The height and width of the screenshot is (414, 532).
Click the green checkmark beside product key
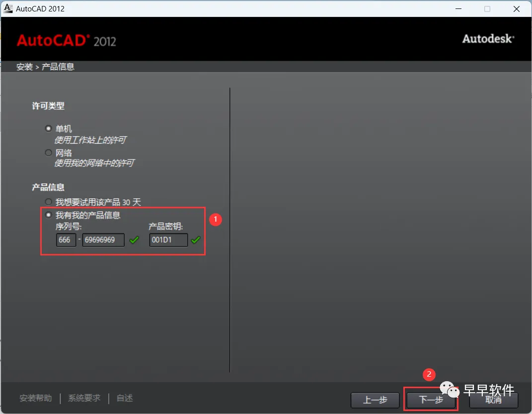pyautogui.click(x=196, y=240)
